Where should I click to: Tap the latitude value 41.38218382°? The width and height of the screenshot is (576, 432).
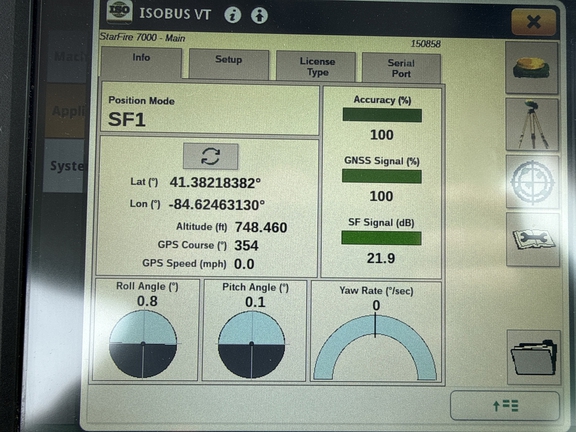(215, 183)
